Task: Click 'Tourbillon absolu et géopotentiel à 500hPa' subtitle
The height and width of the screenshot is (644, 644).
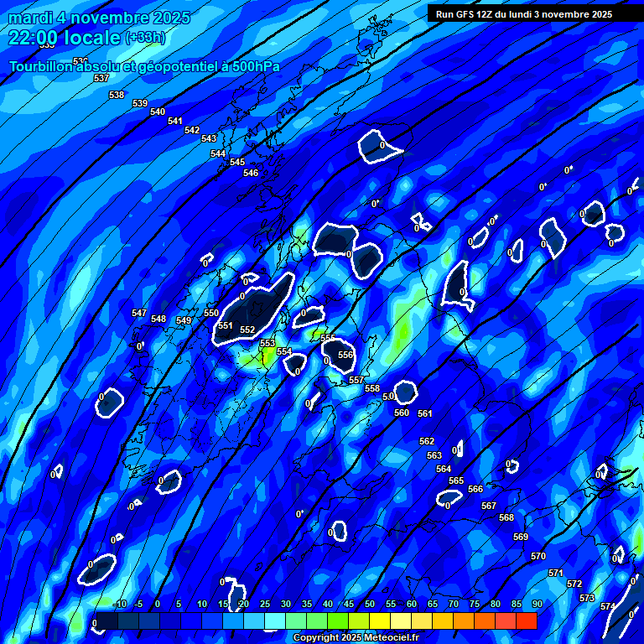Action: pos(144,66)
